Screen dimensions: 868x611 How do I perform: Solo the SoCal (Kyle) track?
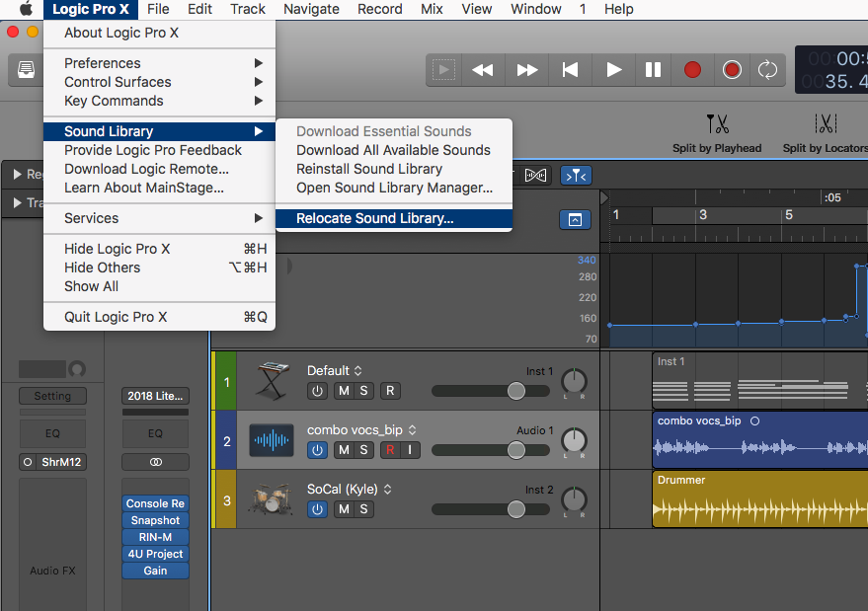click(363, 509)
